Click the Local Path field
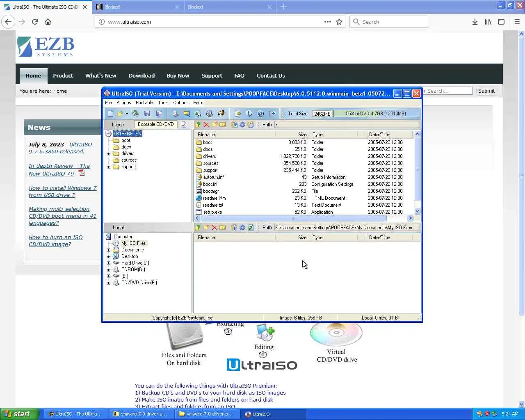Screen dimensions: 525x420 [347, 228]
